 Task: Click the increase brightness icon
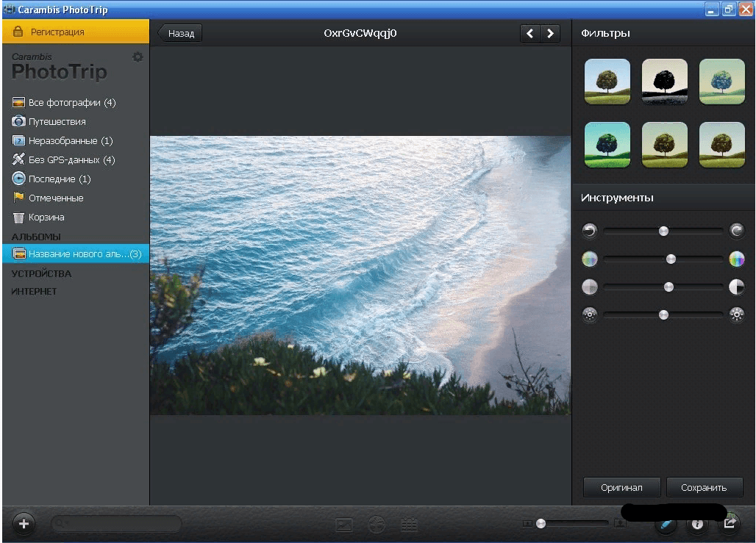(x=736, y=315)
